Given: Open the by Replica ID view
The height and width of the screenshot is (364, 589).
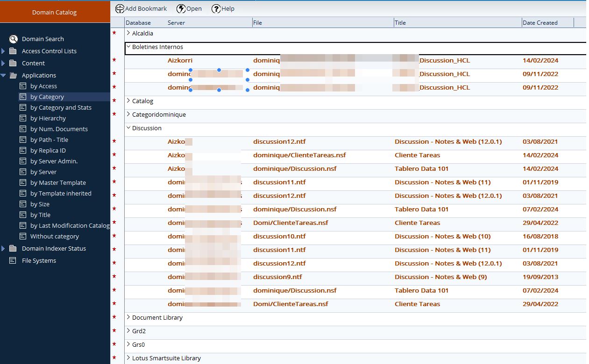Looking at the screenshot, I should tap(48, 150).
